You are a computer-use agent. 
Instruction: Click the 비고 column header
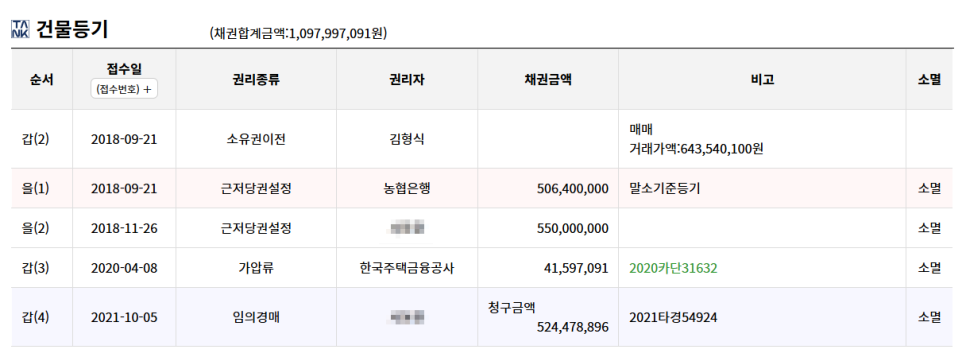pyautogui.click(x=762, y=79)
